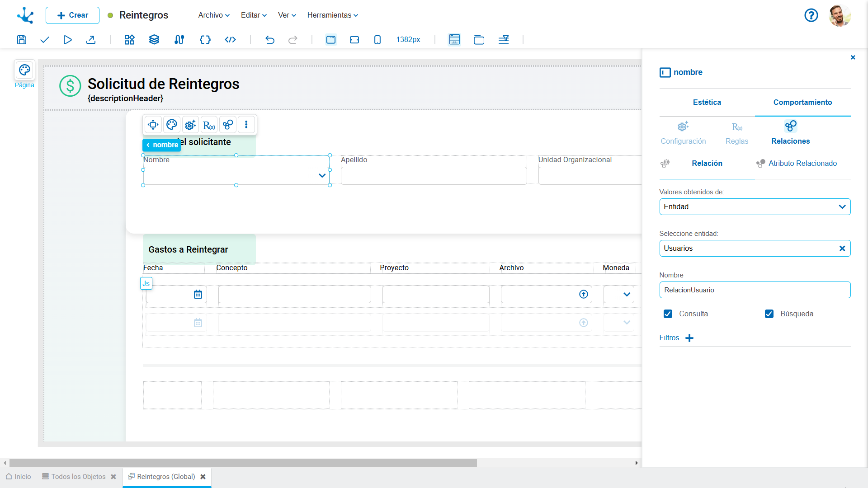Switch to the Relación tab
This screenshot has width=868, height=488.
pos(707,164)
